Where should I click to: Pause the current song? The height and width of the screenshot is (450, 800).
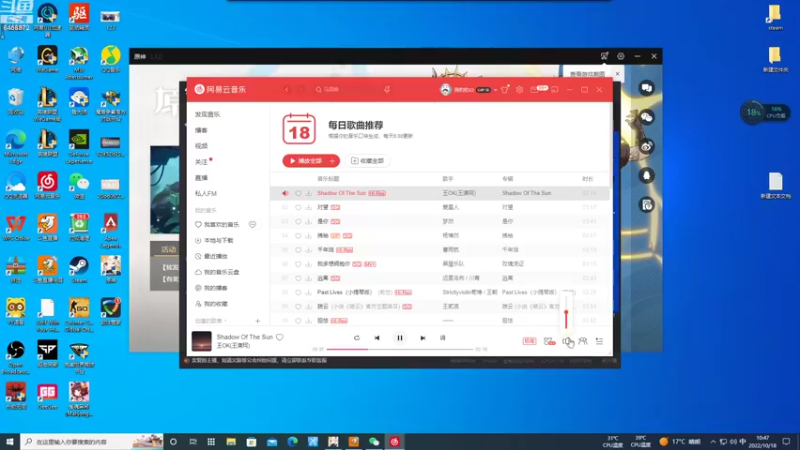tap(399, 338)
